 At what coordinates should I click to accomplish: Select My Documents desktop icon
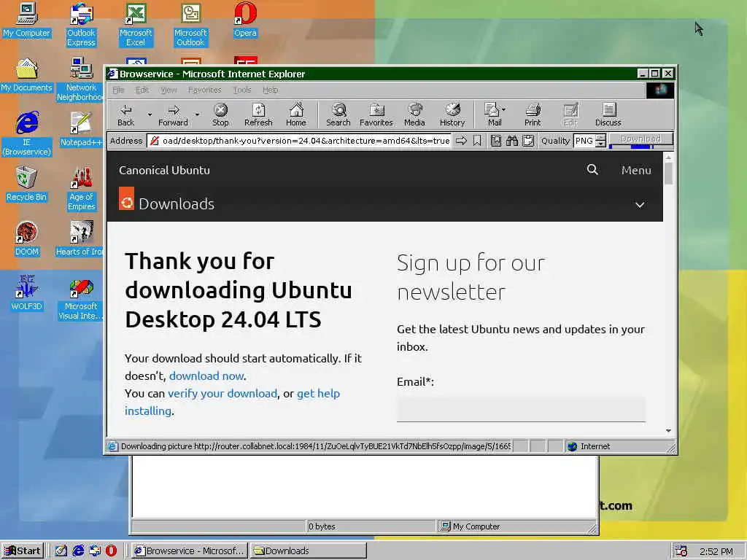[27, 75]
